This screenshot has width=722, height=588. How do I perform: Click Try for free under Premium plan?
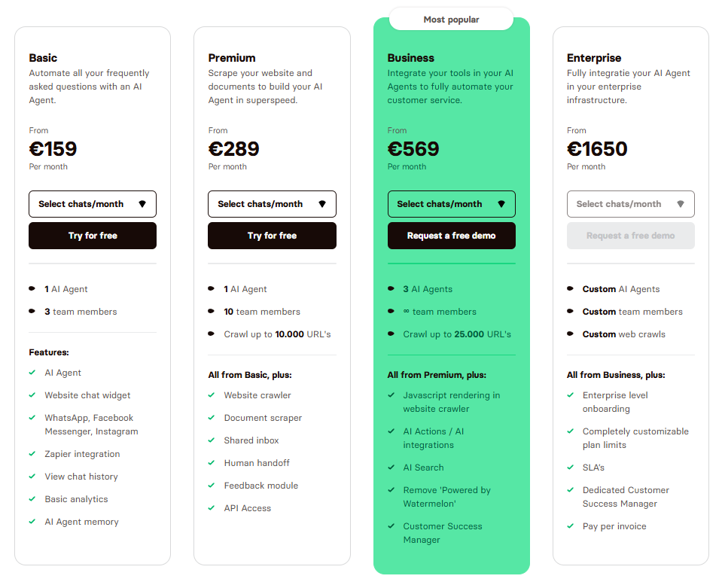(x=272, y=236)
